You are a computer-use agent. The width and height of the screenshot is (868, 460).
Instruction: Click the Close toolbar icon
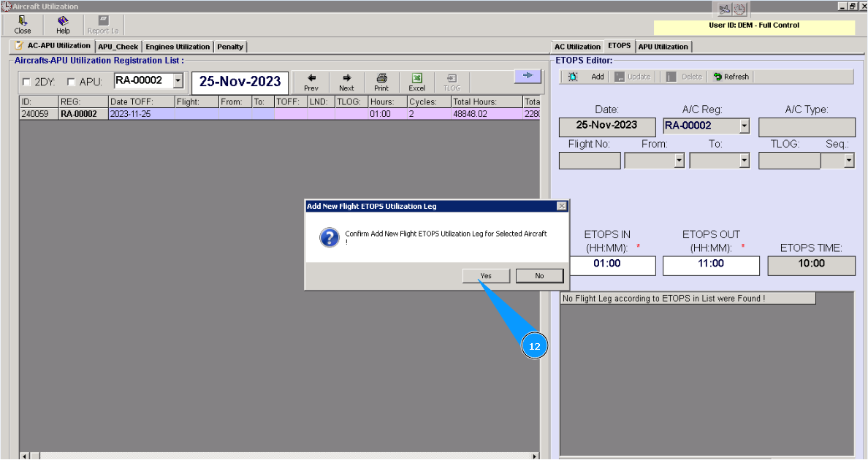coord(23,25)
